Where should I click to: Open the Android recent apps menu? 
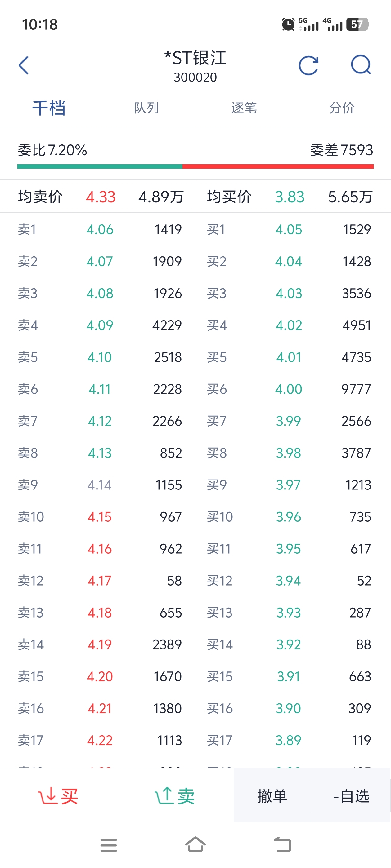point(109,845)
